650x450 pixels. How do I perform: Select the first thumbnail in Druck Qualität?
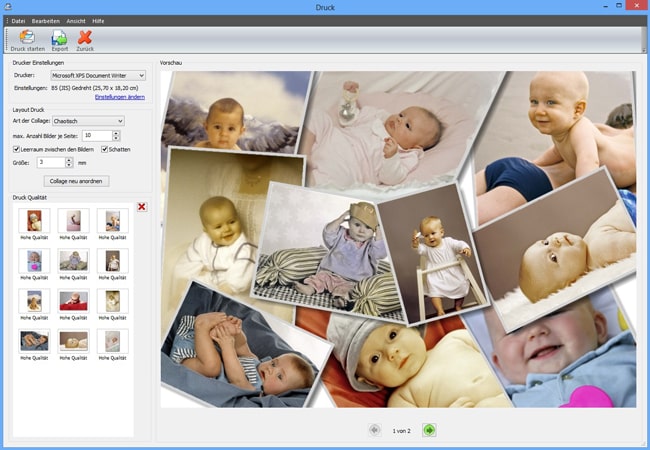(x=35, y=221)
